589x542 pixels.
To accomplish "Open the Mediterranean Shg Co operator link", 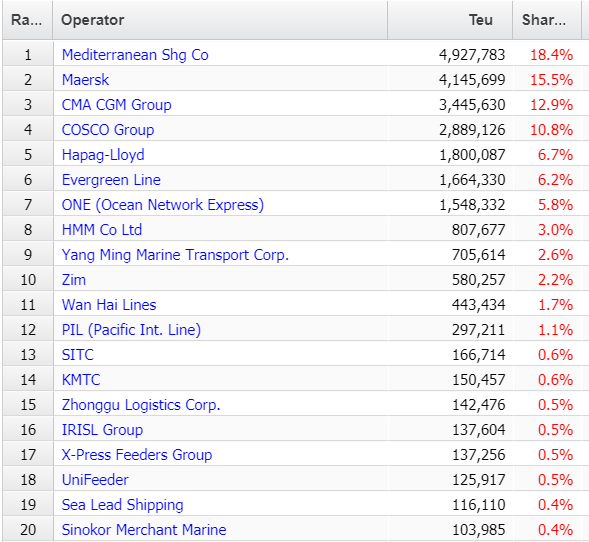I will [x=135, y=55].
